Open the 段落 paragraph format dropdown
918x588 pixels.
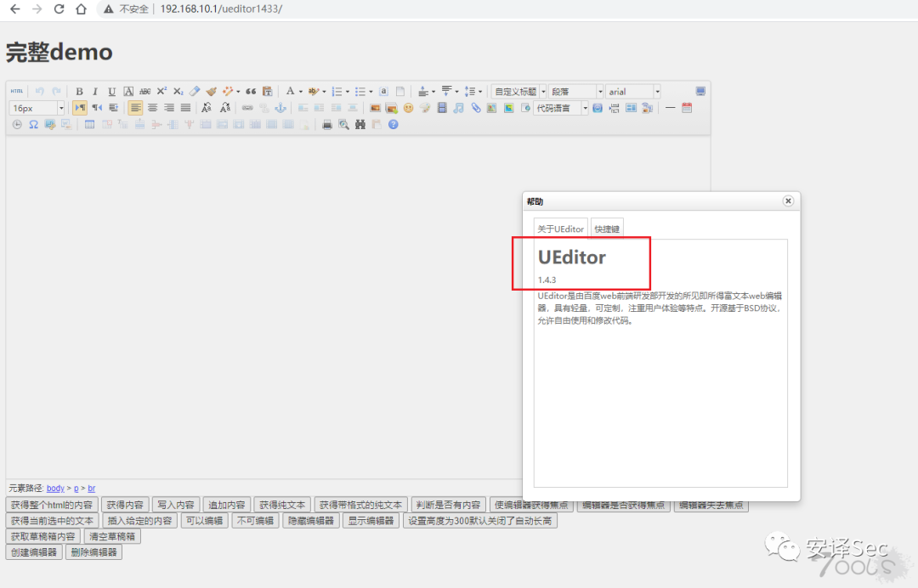pyautogui.click(x=575, y=91)
